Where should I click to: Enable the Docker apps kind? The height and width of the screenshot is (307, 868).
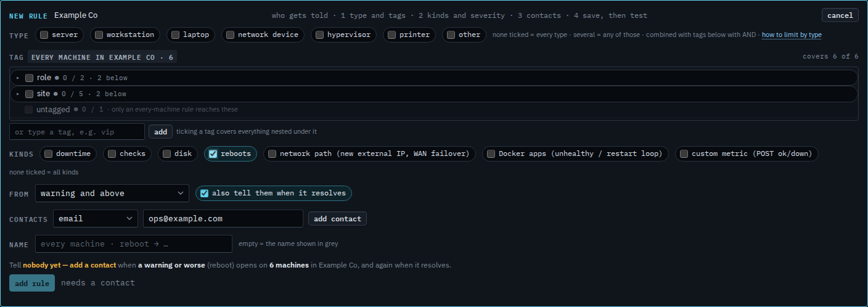(491, 154)
